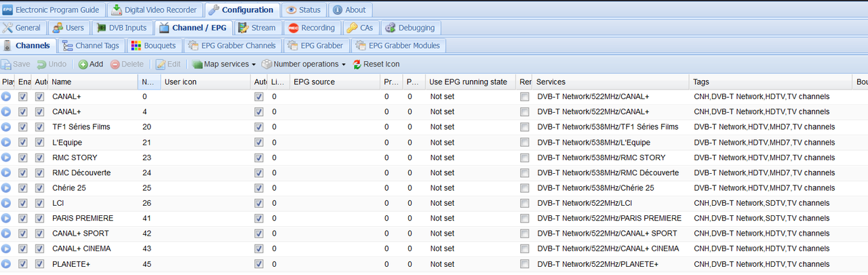Toggle Enabled checkbox for LCI row
This screenshot has width=868, height=275.
(x=22, y=203)
